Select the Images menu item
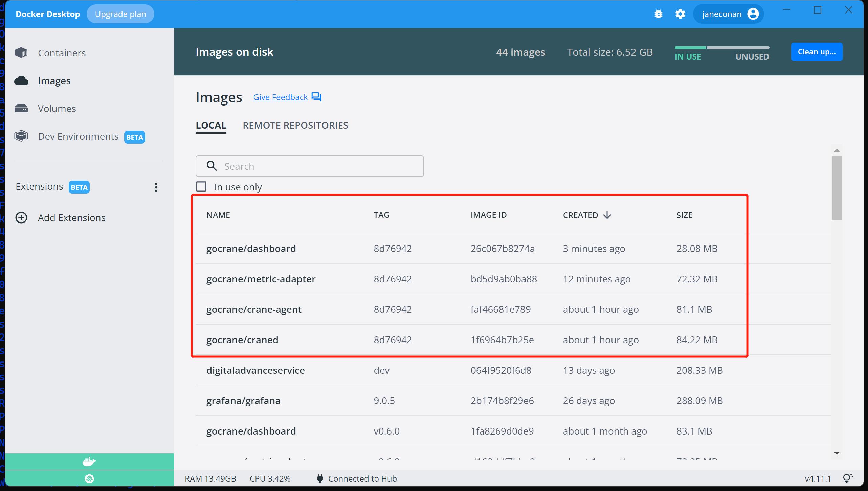The image size is (868, 491). 54,81
